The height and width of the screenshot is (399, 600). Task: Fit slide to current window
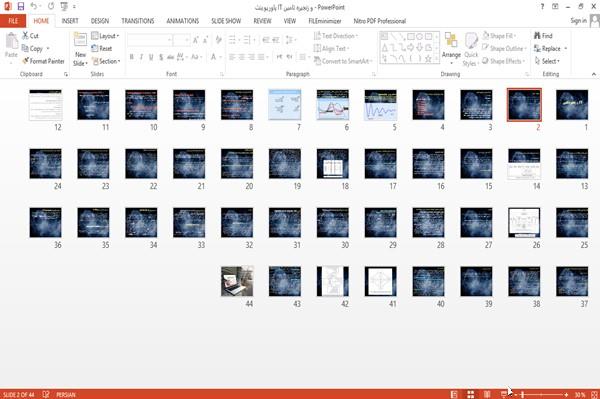click(x=595, y=394)
